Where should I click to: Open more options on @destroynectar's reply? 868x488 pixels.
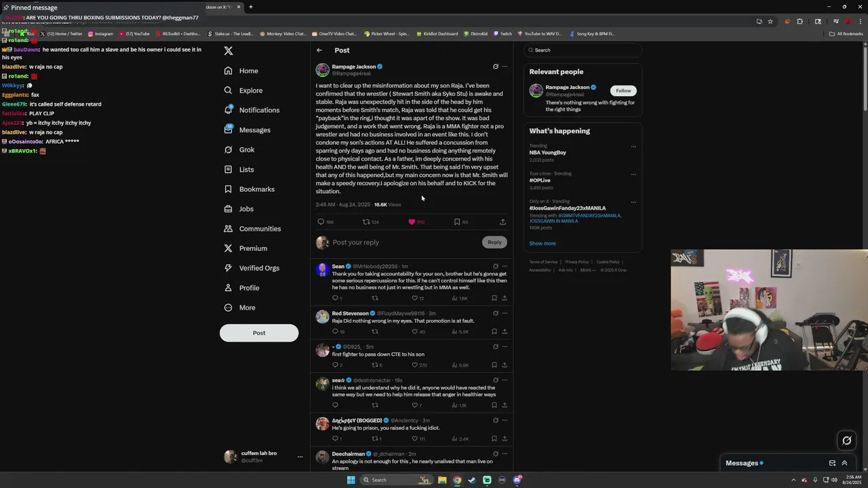[x=505, y=380]
